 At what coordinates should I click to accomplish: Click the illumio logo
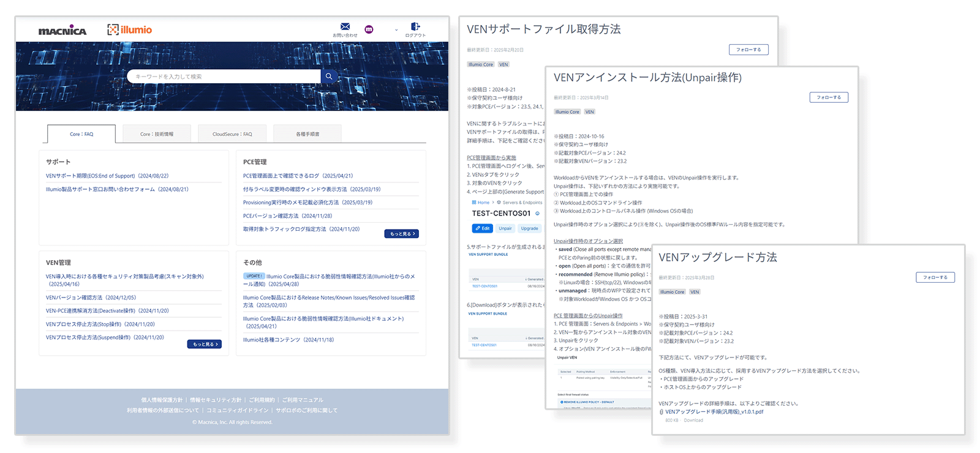[130, 29]
